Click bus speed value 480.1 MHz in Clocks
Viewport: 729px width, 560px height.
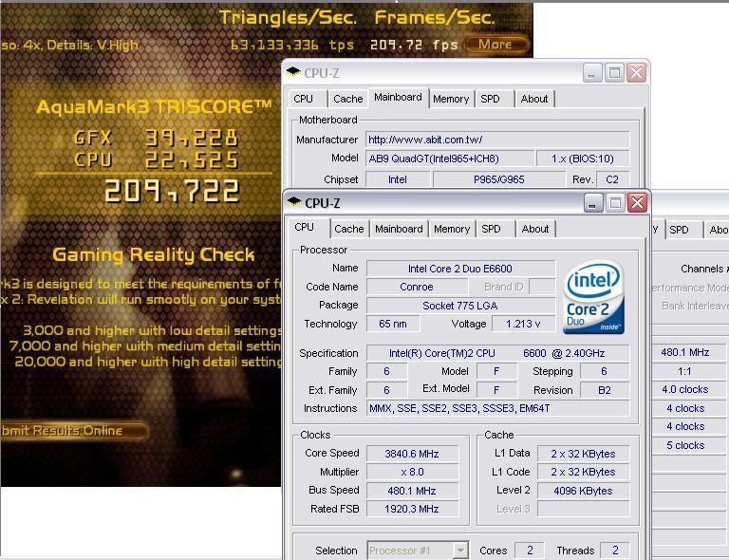(412, 491)
